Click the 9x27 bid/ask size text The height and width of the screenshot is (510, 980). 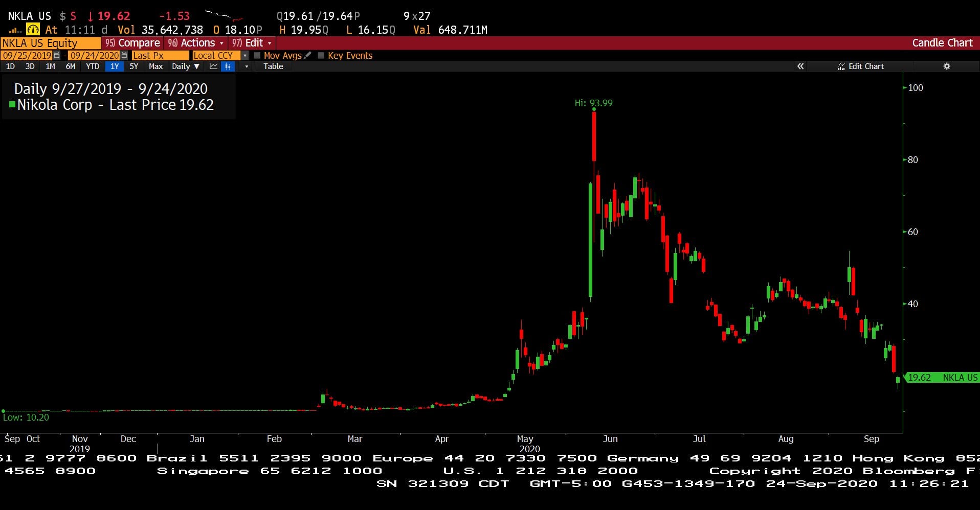click(x=417, y=16)
